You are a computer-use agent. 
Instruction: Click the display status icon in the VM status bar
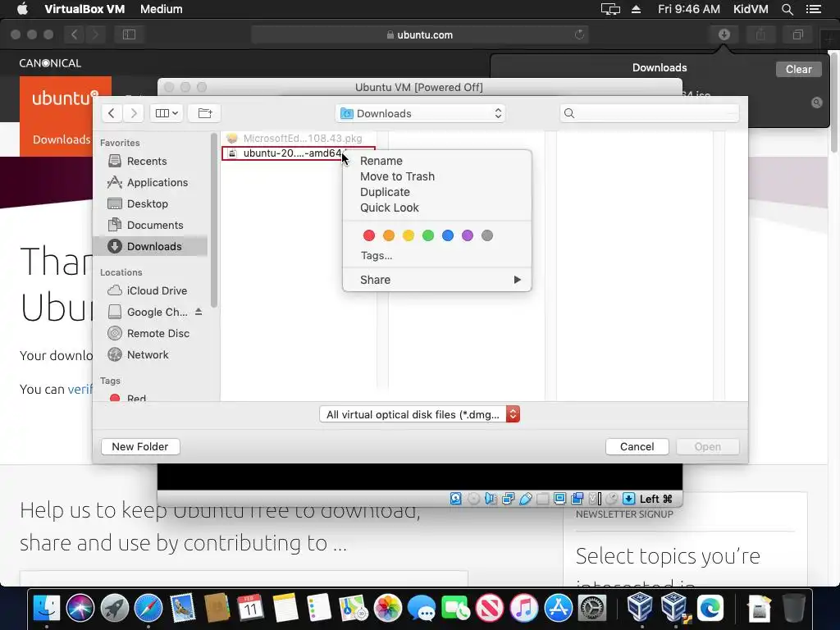pyautogui.click(x=559, y=499)
